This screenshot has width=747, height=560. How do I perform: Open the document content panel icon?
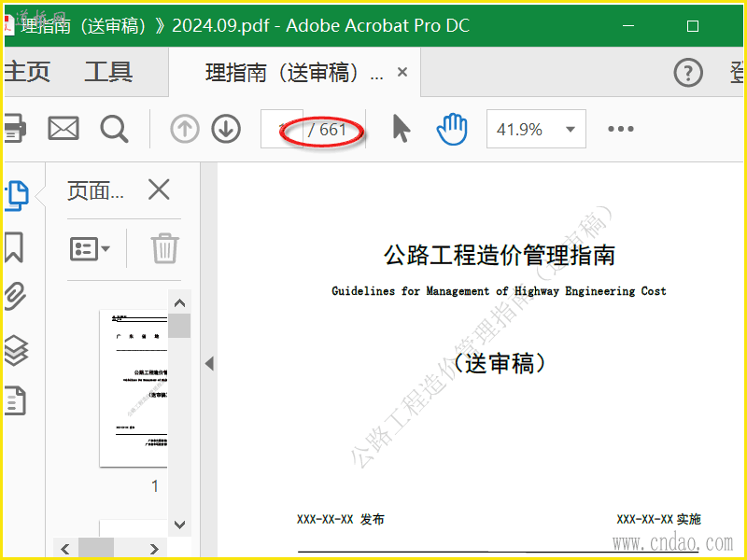(15, 400)
